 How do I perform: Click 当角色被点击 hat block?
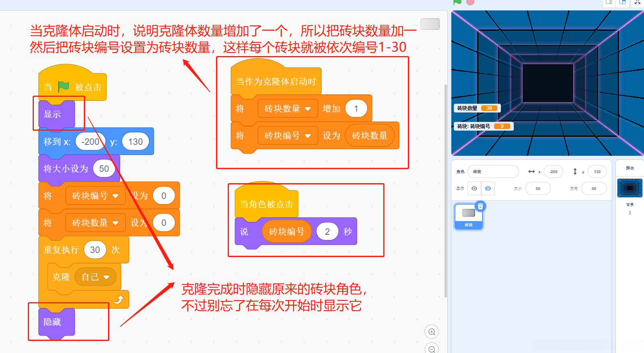[266, 203]
